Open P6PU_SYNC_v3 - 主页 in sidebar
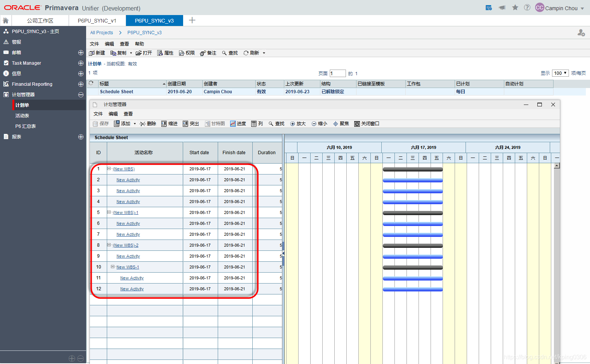The height and width of the screenshot is (364, 590). 35,32
